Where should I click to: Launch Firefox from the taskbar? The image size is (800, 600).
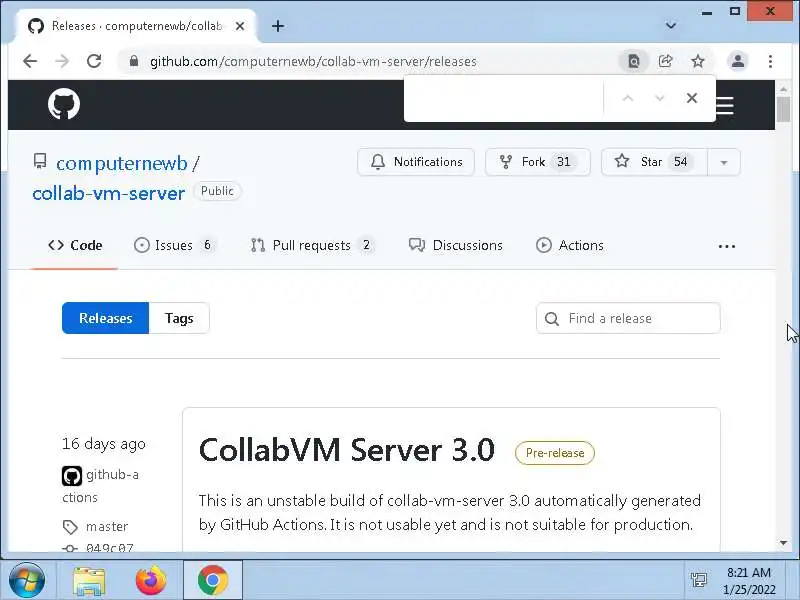[151, 580]
